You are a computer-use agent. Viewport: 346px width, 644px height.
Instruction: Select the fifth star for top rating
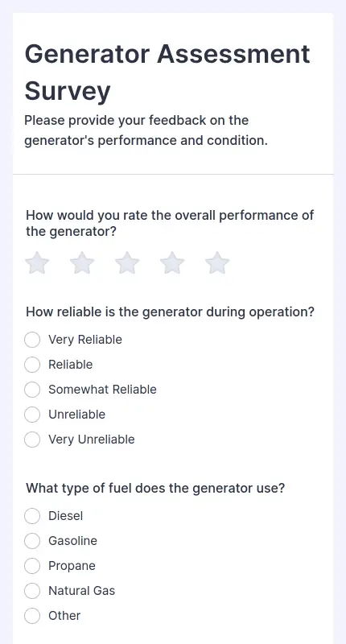tap(217, 263)
